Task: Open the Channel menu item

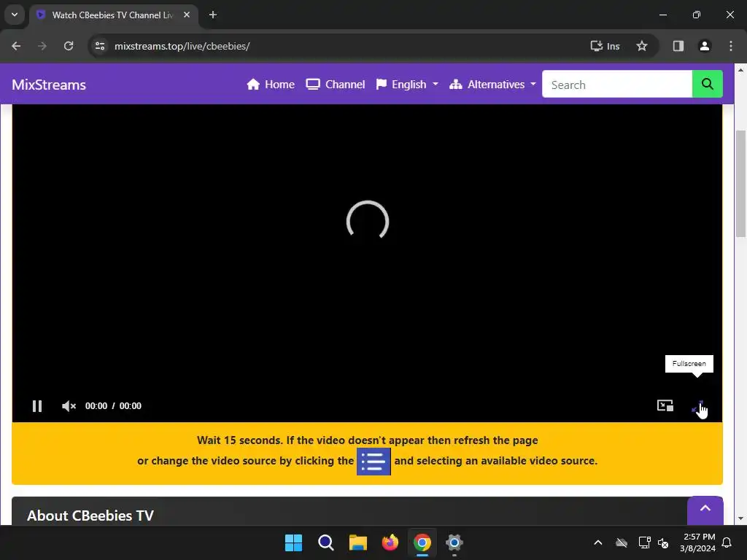Action: click(x=336, y=85)
